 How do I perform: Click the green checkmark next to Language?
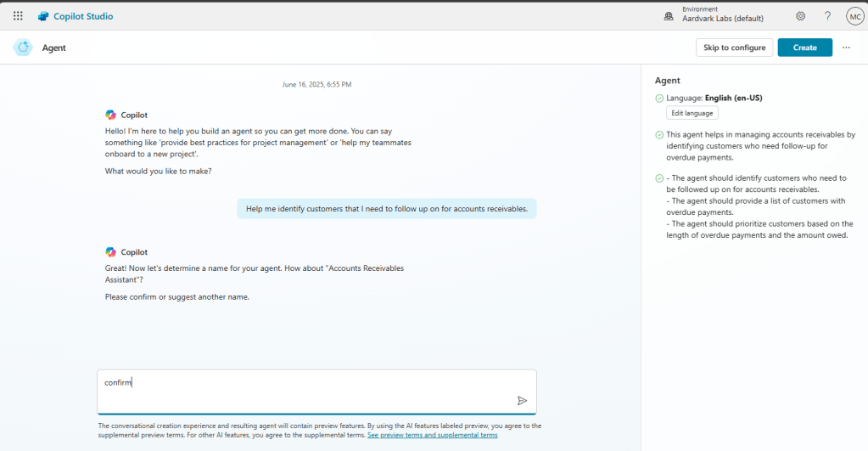(x=660, y=98)
